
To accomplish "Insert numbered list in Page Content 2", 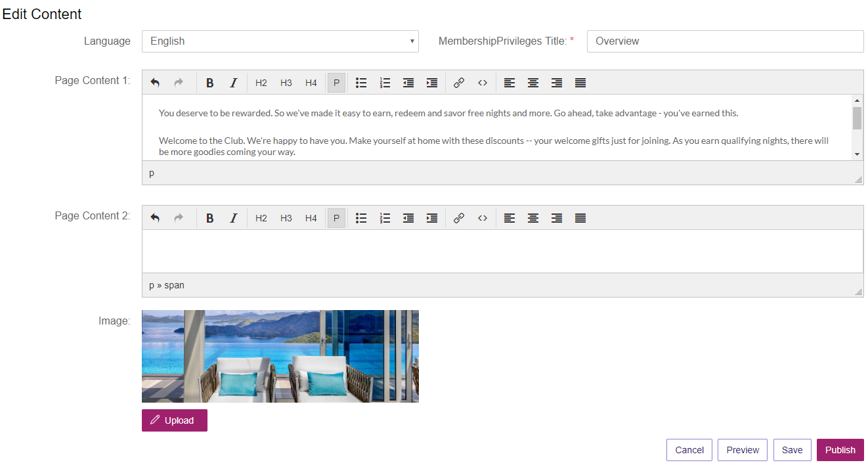I will [x=385, y=218].
